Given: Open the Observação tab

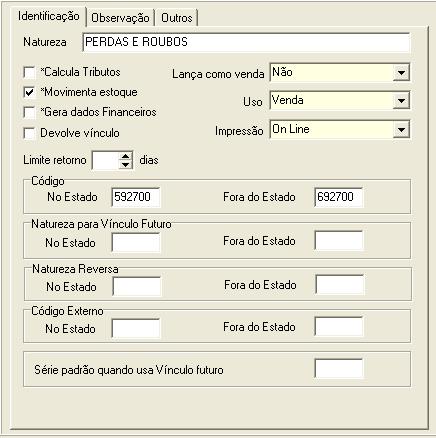Looking at the screenshot, I should (x=120, y=18).
